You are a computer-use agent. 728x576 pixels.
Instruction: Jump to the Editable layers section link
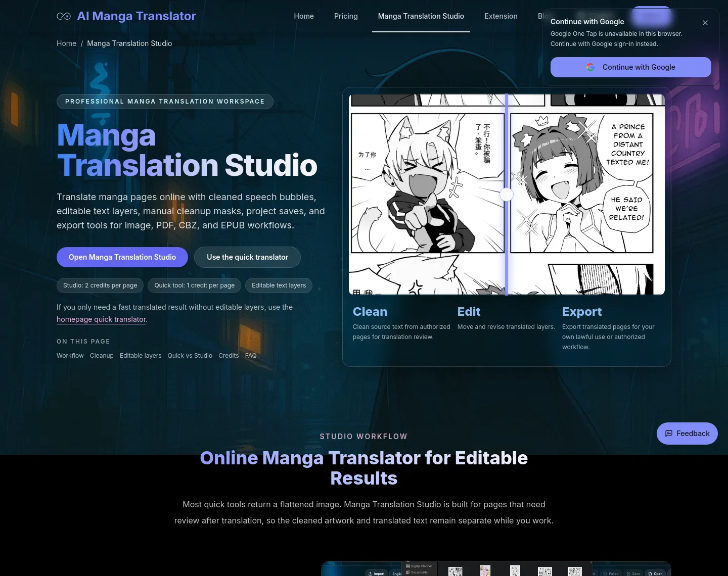tap(141, 356)
